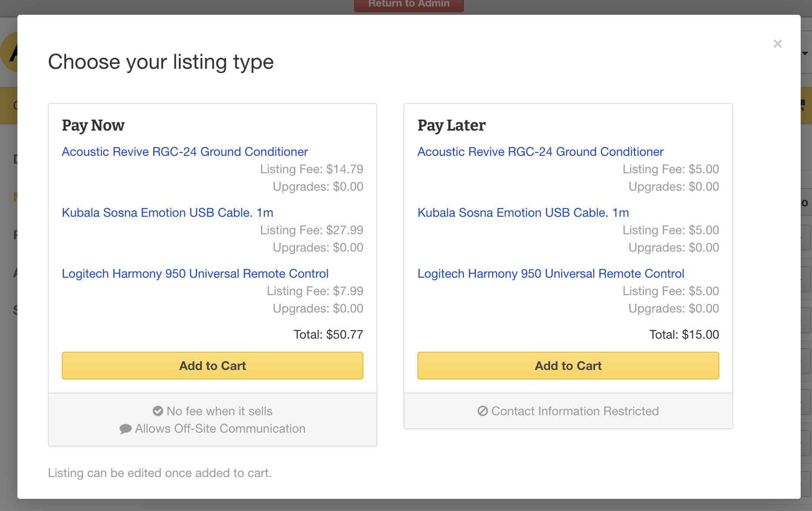Click the Pay Now heading

tap(93, 125)
